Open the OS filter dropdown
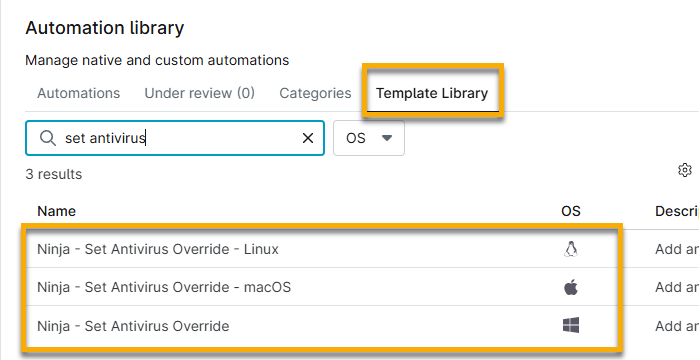 [369, 138]
